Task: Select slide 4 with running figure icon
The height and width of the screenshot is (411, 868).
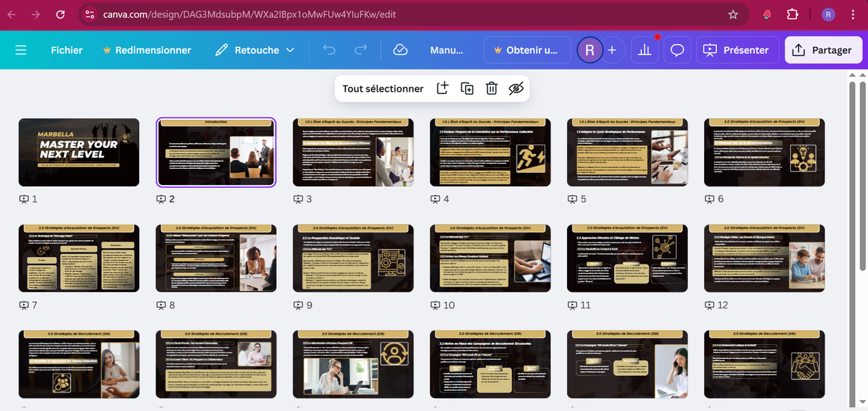Action: click(x=490, y=152)
